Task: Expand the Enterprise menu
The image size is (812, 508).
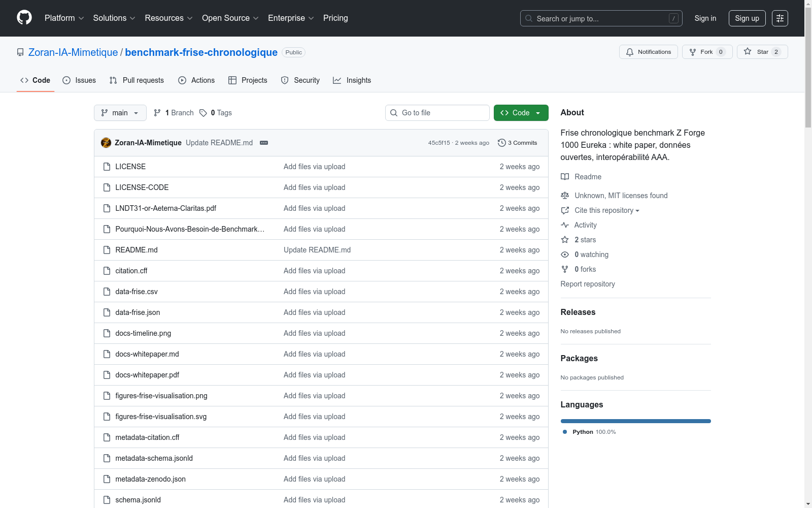Action: point(291,18)
